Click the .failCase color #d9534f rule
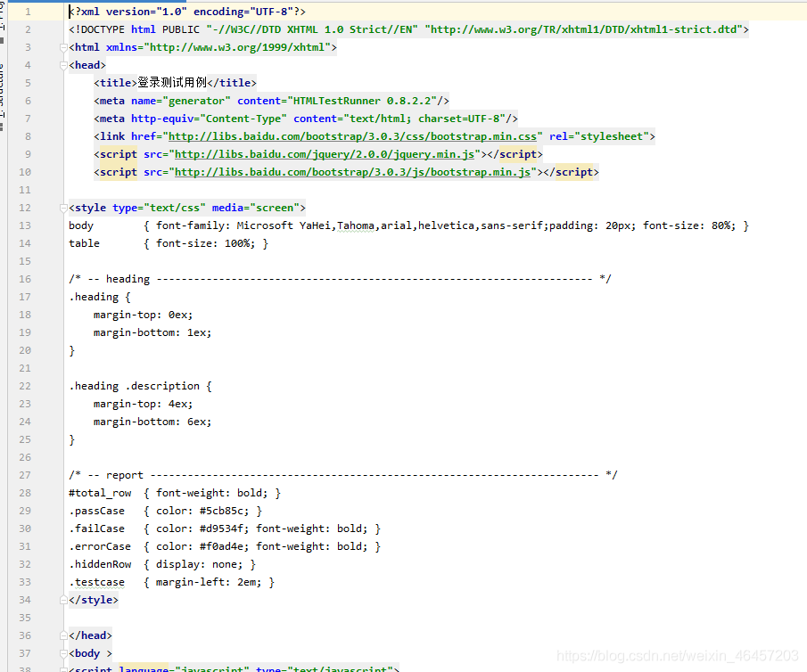 [x=225, y=529]
